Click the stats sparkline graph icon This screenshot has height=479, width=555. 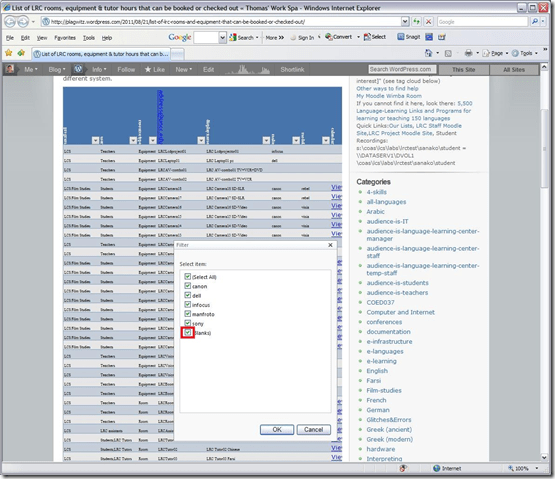tap(247, 69)
